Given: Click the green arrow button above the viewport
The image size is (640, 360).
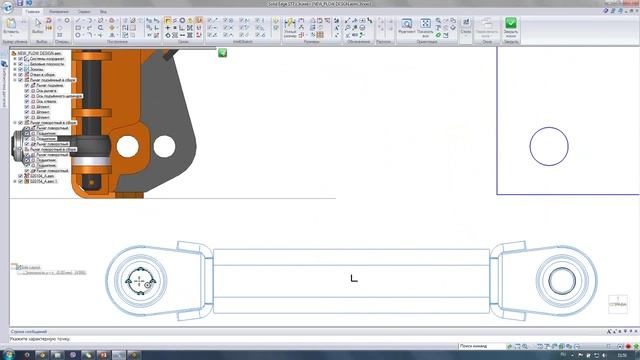Looking at the screenshot, I should coord(222,53).
